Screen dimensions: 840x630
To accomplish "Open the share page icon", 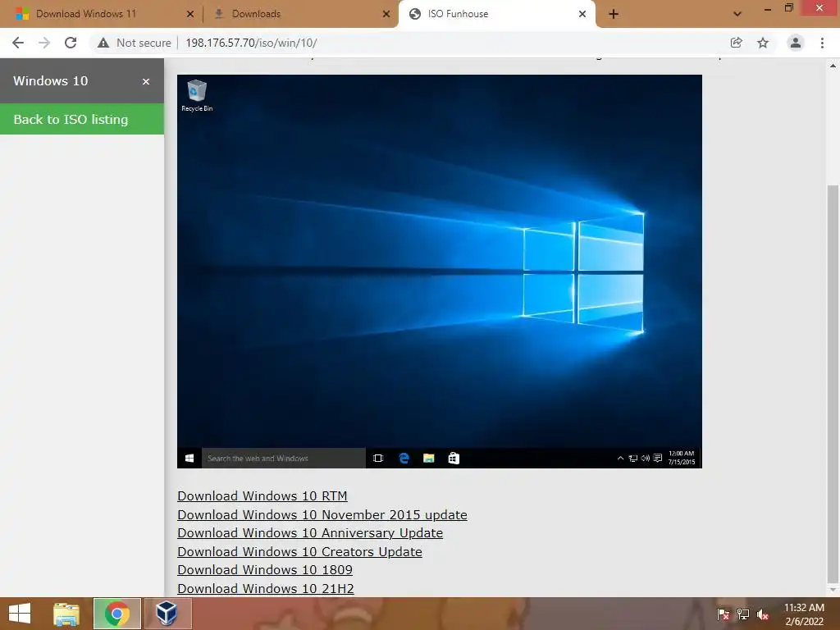I will 737,43.
